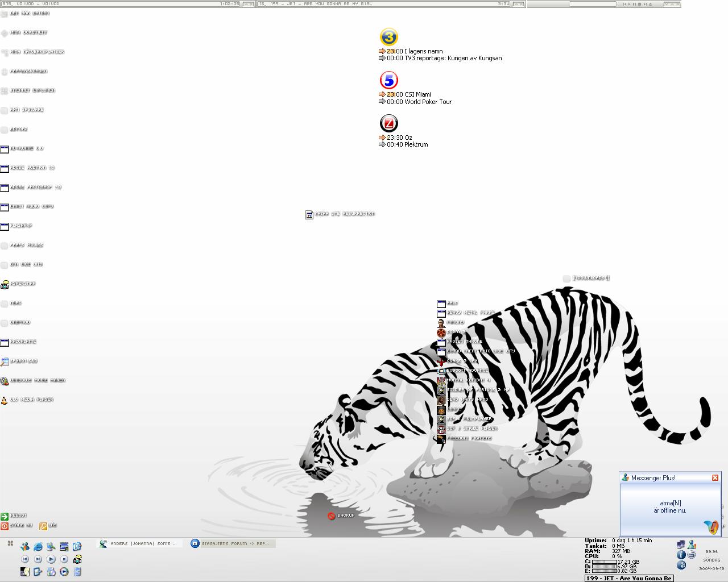728x582 pixels.
Task: Click TV3 channel logo
Action: click(389, 37)
